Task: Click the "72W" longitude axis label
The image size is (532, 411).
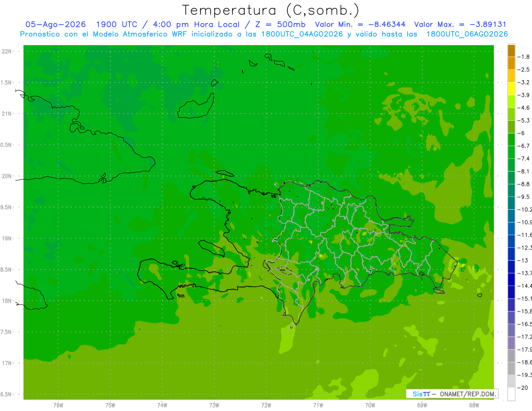Action: point(266,405)
